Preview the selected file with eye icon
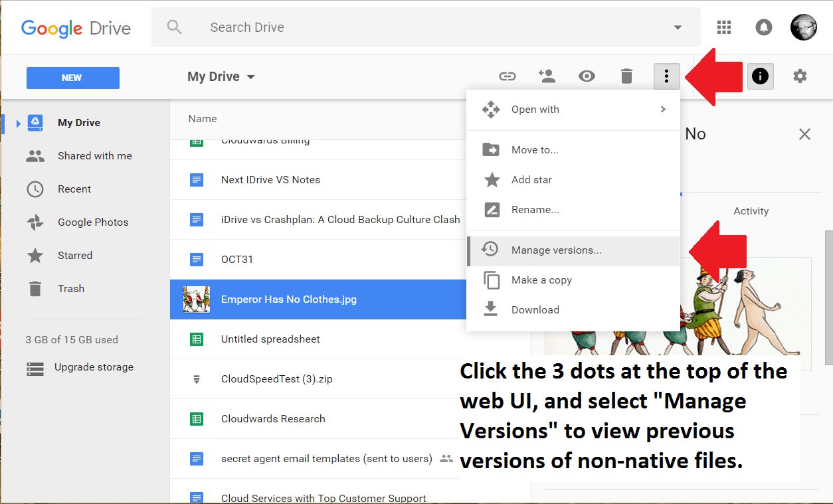Image resolution: width=833 pixels, height=504 pixels. tap(587, 76)
